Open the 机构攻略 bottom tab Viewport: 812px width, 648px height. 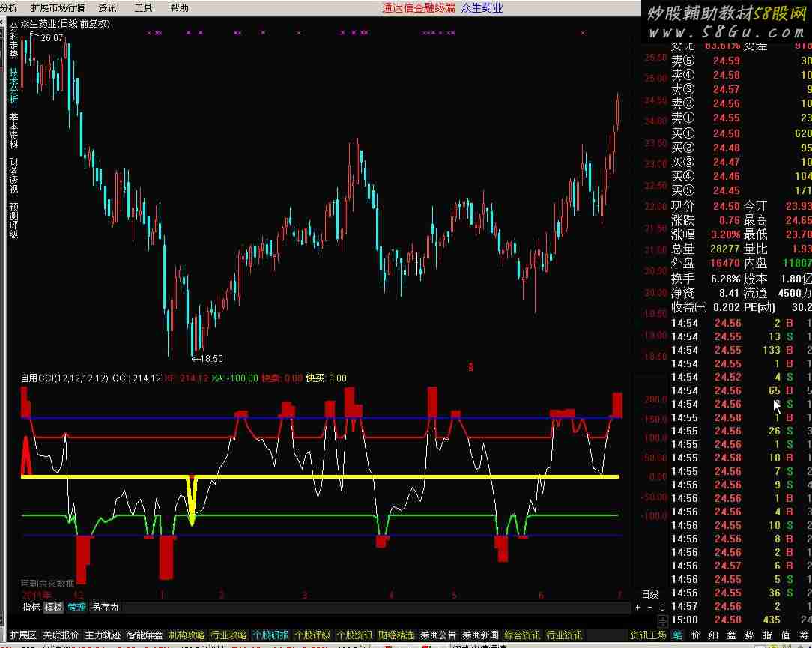coord(187,635)
